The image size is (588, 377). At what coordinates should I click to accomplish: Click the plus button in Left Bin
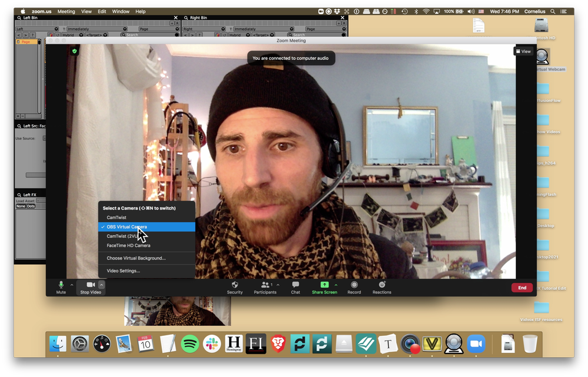pyautogui.click(x=172, y=23)
